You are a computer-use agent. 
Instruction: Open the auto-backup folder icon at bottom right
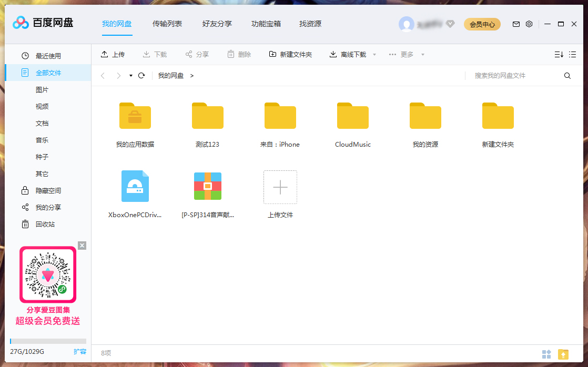(562, 354)
